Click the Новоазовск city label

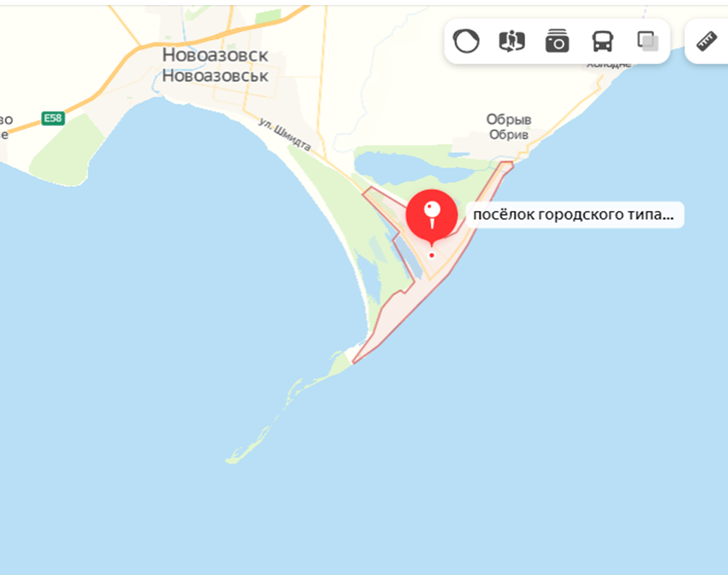(x=215, y=55)
